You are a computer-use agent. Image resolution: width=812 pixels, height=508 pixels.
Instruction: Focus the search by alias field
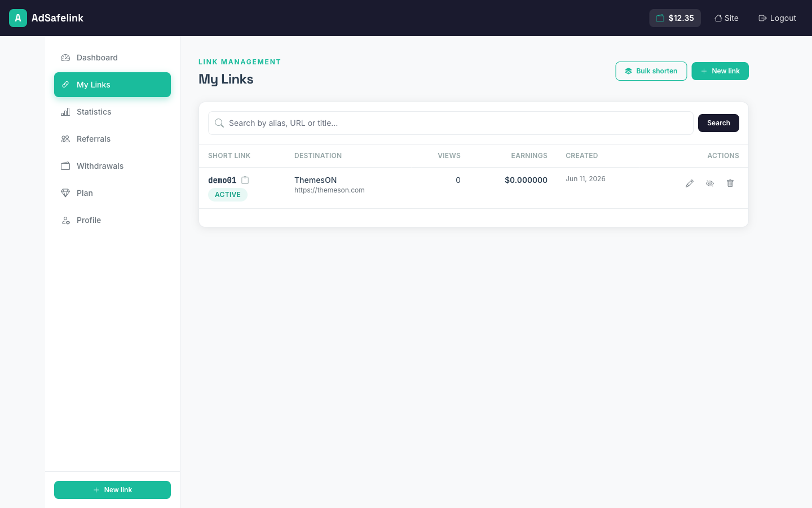click(451, 123)
